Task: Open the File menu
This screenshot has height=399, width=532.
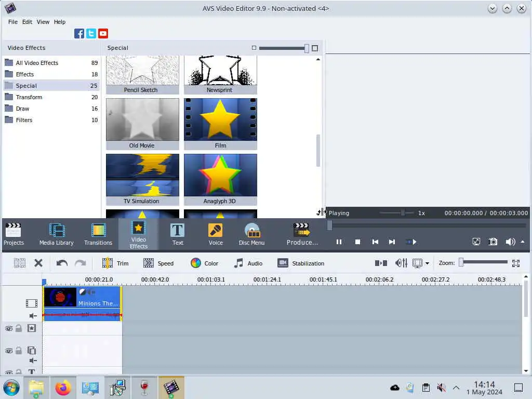Action: click(x=13, y=22)
